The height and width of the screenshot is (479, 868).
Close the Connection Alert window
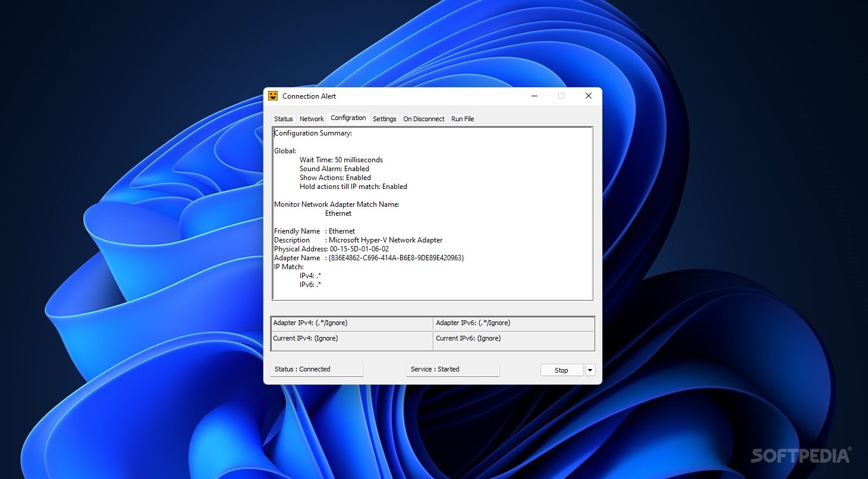click(588, 96)
